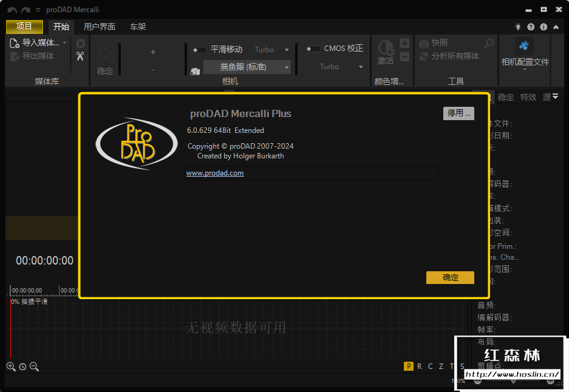Click the 00:00:00:00 timecode display

(45, 260)
